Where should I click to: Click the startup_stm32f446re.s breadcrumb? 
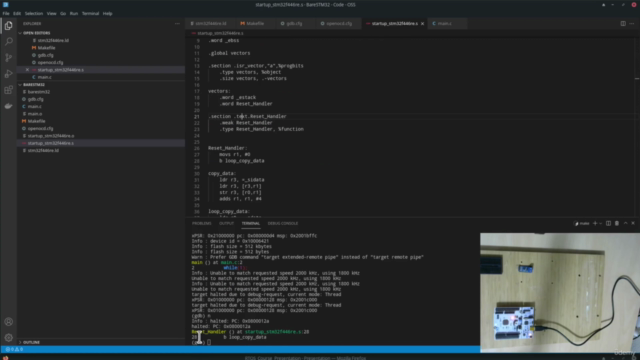[220, 33]
